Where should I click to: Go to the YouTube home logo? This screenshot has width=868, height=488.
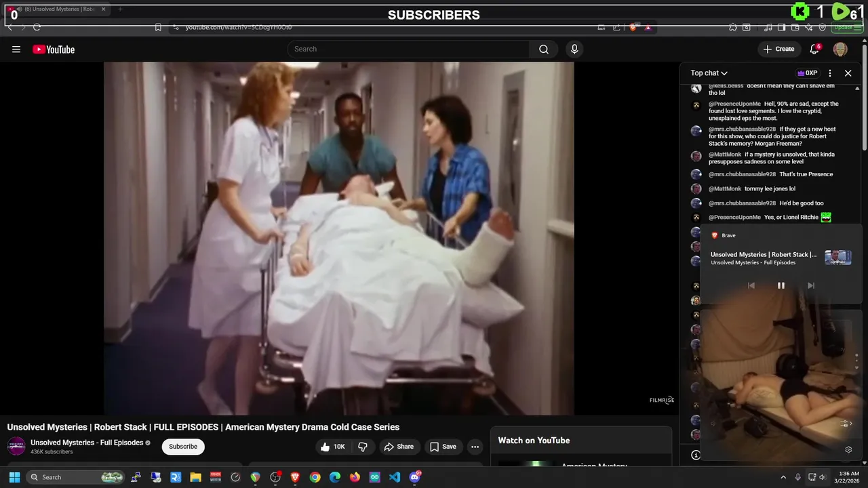pos(54,49)
